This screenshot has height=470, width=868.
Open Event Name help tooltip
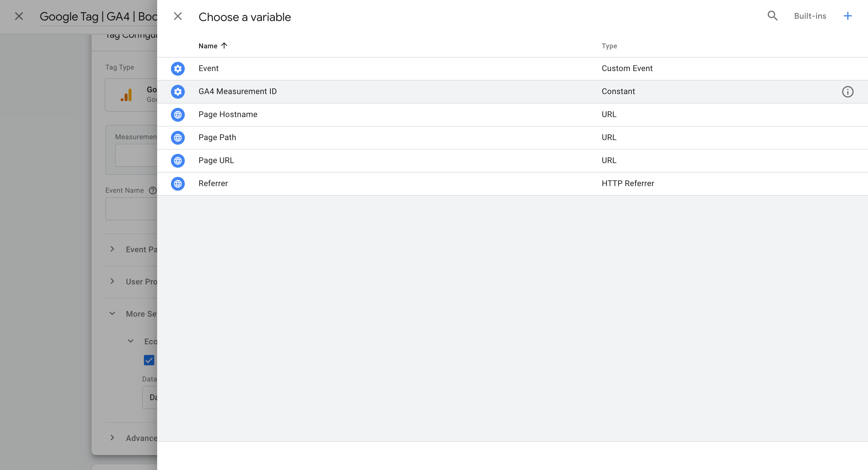click(153, 190)
